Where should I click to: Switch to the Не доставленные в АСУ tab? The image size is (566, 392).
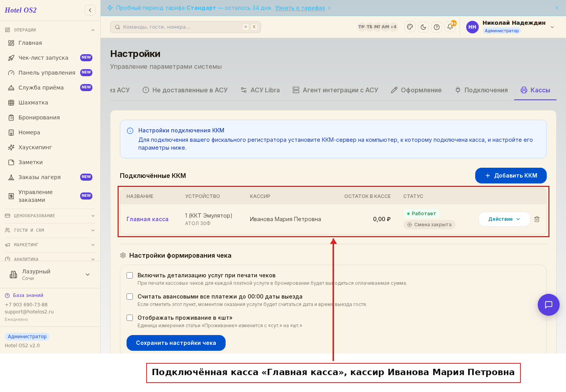(185, 90)
